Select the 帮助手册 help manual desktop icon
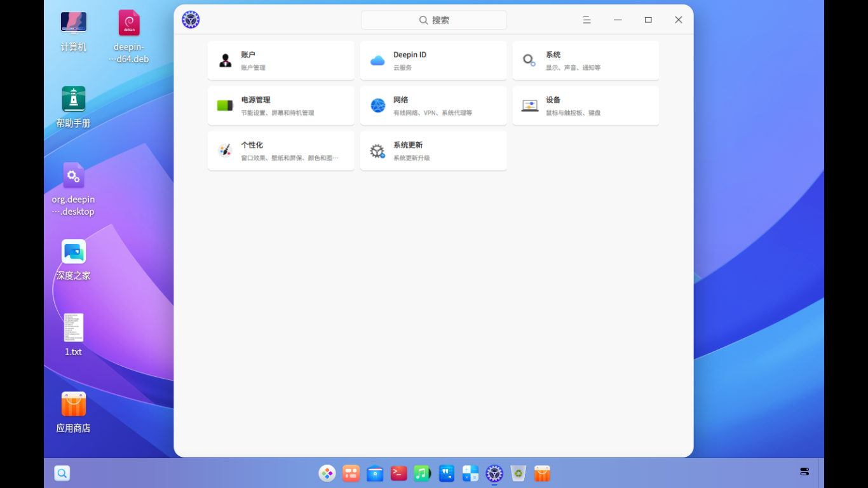 pos(74,107)
